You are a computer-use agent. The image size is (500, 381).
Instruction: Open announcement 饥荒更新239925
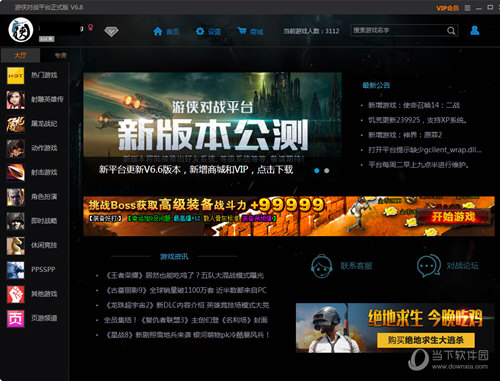(417, 120)
